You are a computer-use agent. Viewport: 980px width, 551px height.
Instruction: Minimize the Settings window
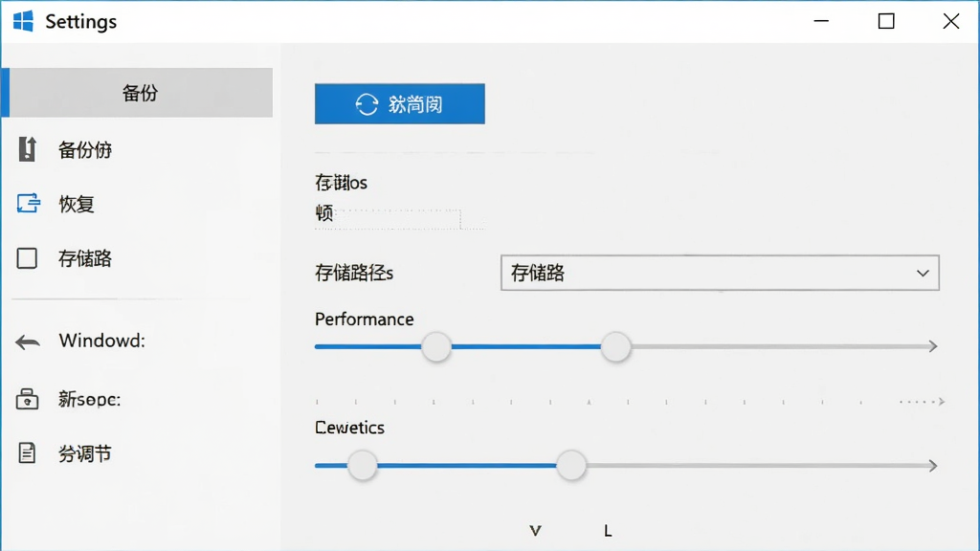pos(821,21)
